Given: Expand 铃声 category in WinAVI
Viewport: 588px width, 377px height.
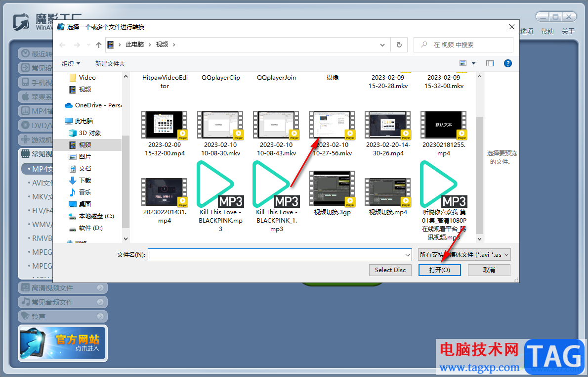Looking at the screenshot, I should click(63, 316).
